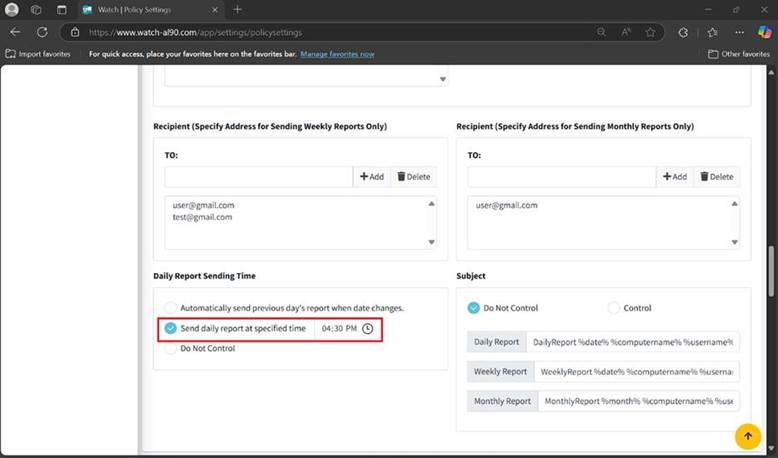Click Delete trash icon for monthly recipients

(704, 176)
